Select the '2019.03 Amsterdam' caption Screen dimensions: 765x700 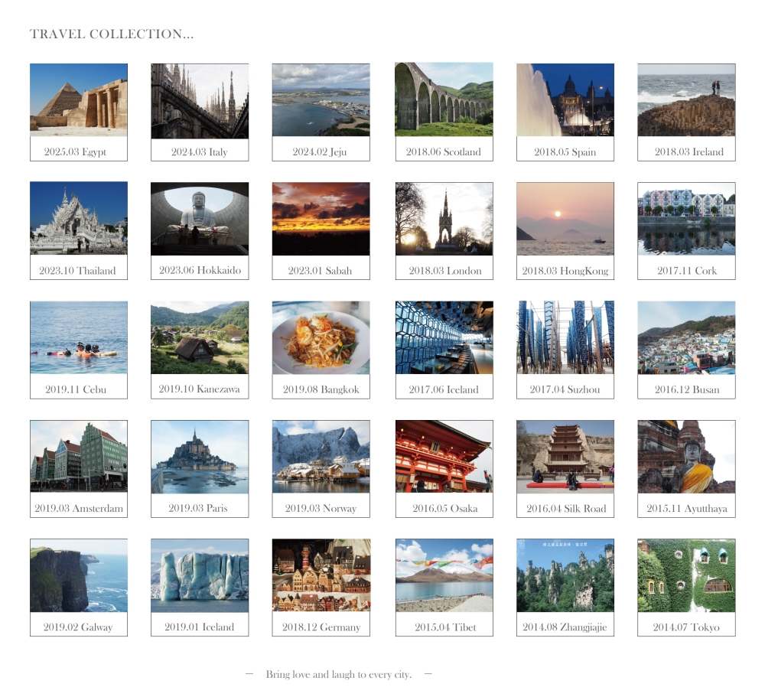click(79, 508)
